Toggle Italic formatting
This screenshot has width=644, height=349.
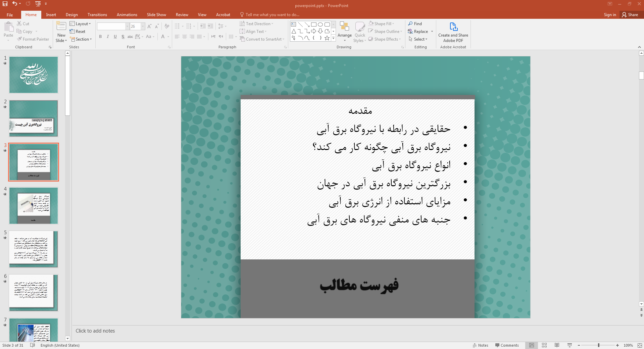point(108,37)
